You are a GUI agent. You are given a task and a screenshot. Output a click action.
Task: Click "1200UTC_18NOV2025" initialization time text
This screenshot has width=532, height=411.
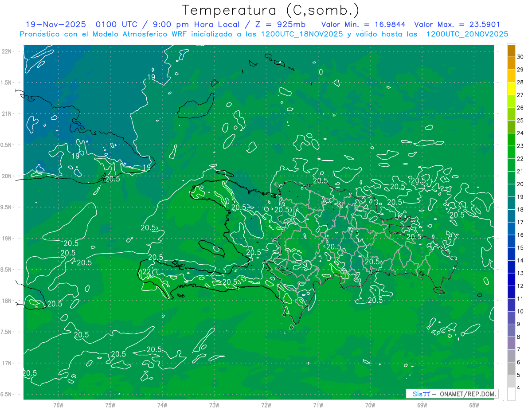coord(301,34)
